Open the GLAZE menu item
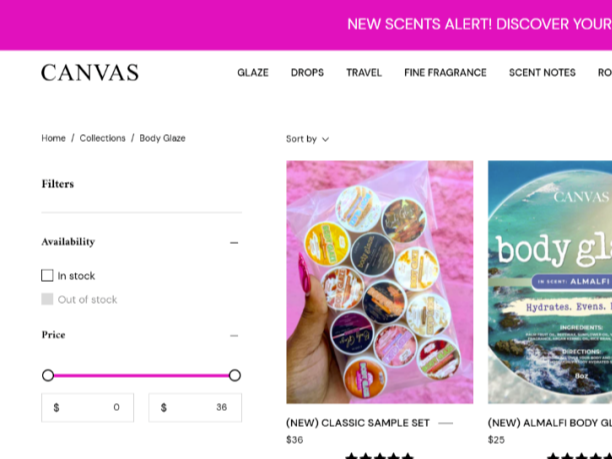Image resolution: width=612 pixels, height=459 pixels. tap(252, 73)
